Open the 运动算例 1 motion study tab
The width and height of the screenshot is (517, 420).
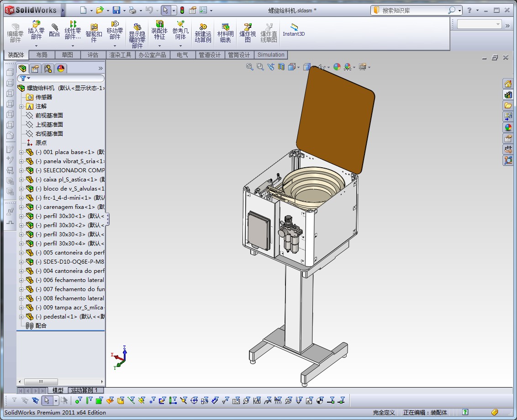(x=84, y=390)
